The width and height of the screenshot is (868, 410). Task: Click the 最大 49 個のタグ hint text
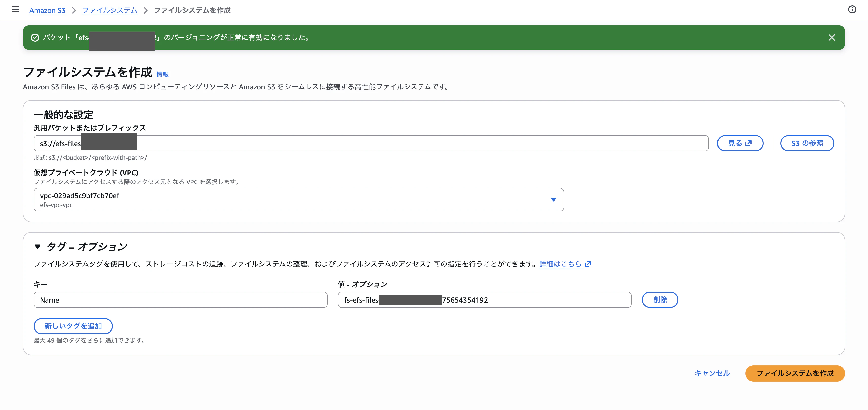(x=90, y=340)
